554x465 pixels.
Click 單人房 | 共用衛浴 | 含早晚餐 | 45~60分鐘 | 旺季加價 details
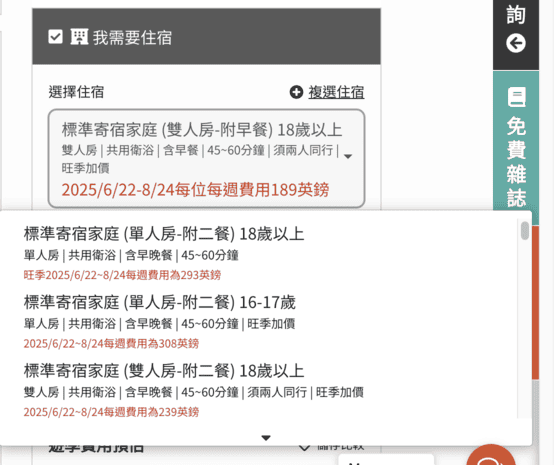pos(159,324)
